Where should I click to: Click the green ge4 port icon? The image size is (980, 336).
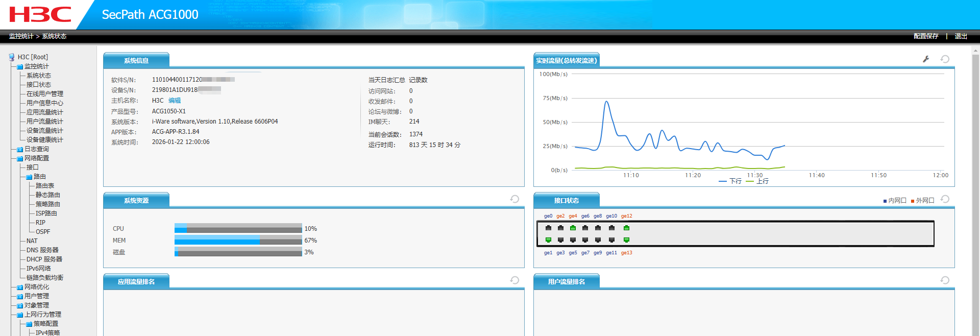(x=573, y=228)
